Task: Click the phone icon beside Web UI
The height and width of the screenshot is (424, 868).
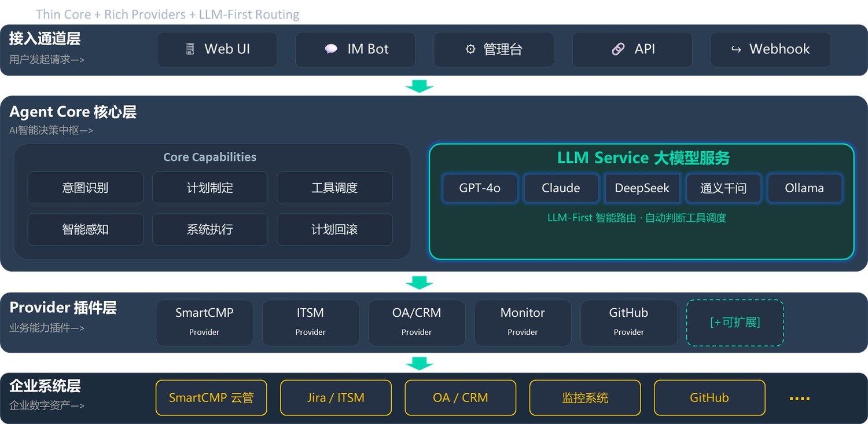Action: (190, 49)
